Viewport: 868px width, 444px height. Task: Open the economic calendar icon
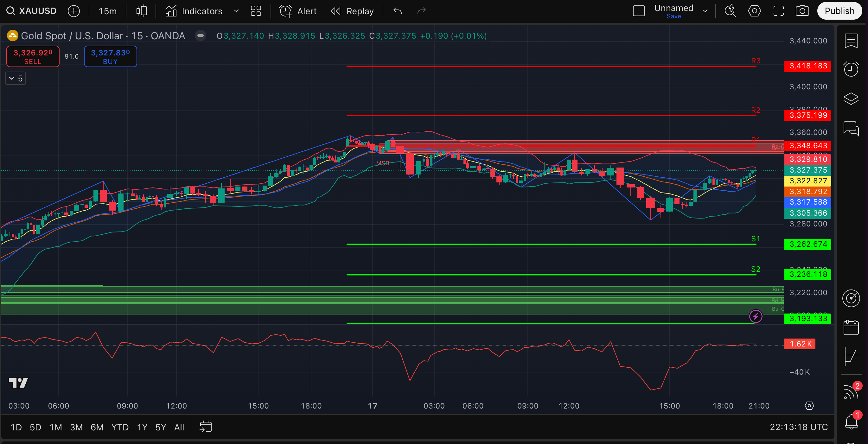[x=851, y=327]
